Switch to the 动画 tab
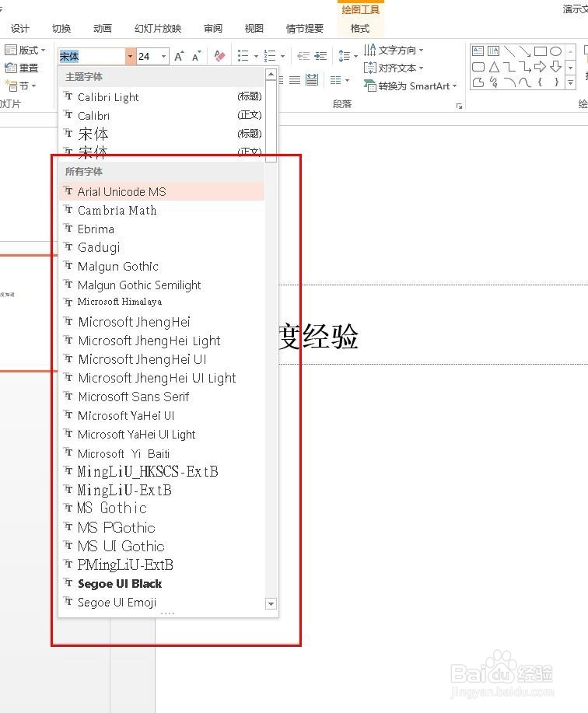The height and width of the screenshot is (713, 588). pyautogui.click(x=103, y=29)
